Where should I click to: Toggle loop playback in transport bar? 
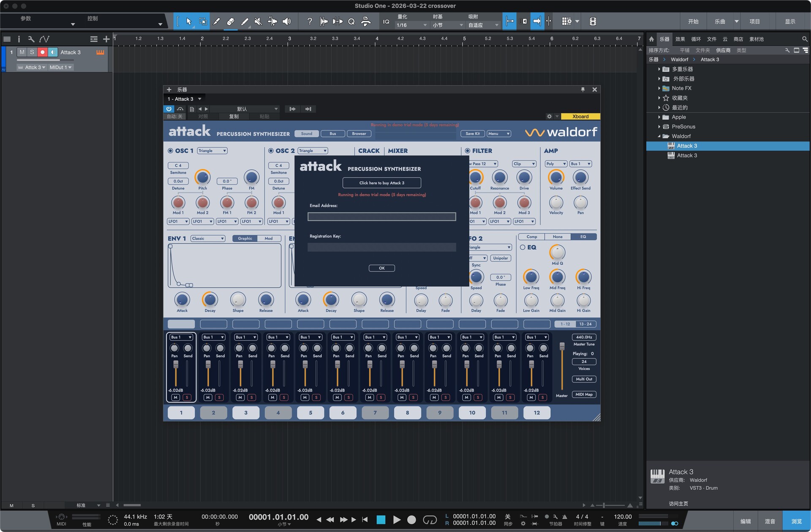(x=430, y=520)
